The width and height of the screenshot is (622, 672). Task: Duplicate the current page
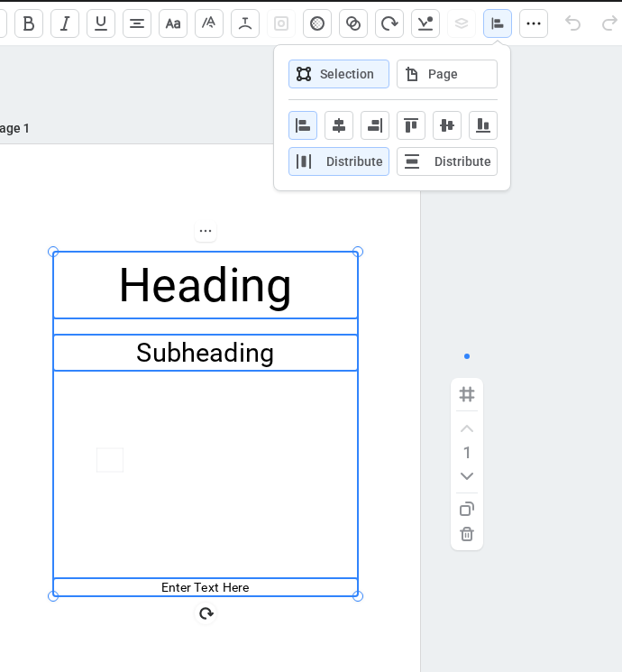click(467, 509)
